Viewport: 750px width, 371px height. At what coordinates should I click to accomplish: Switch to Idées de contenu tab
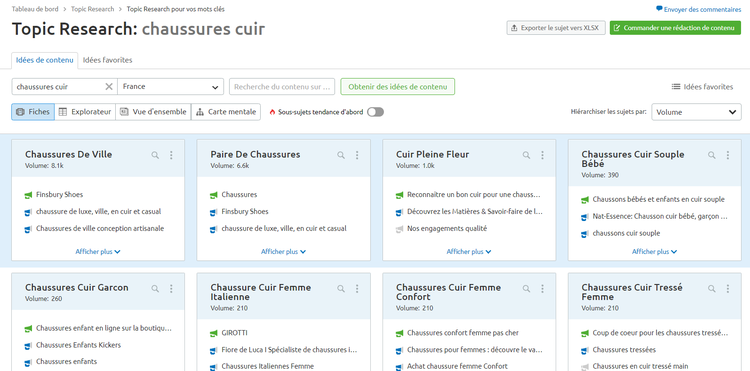[45, 60]
